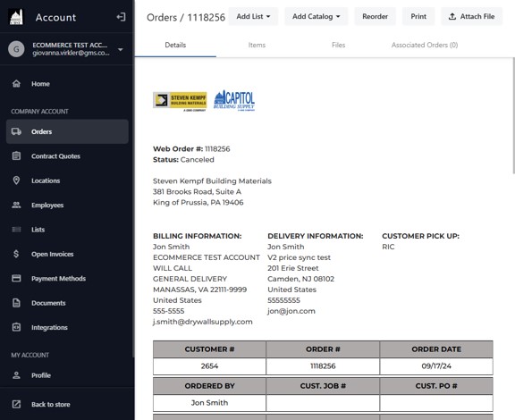Open the Add List dropdown

click(x=253, y=16)
